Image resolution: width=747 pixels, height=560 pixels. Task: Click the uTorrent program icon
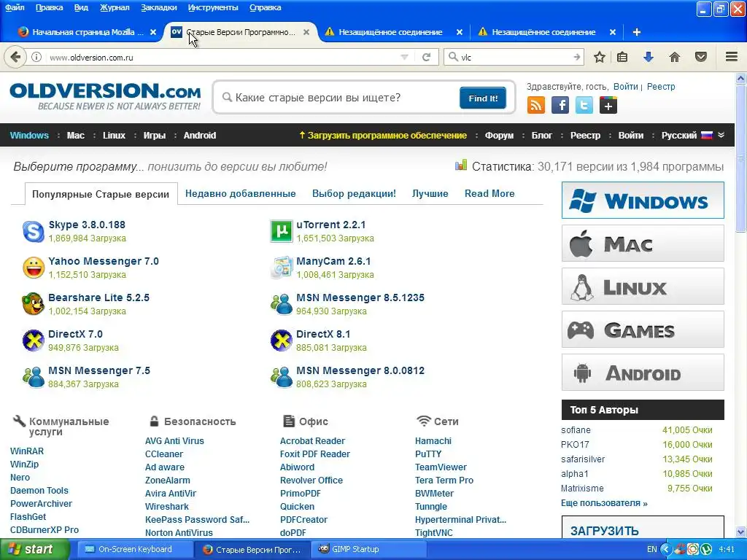[282, 231]
